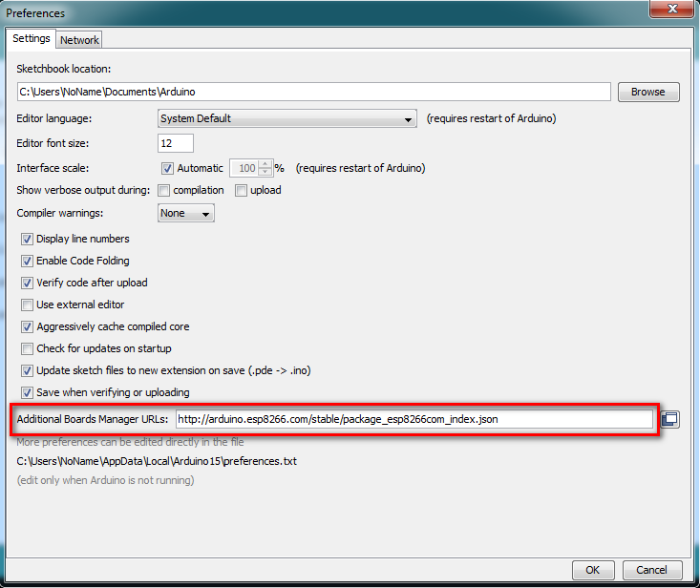Open the Editor language dropdown

pyautogui.click(x=287, y=118)
